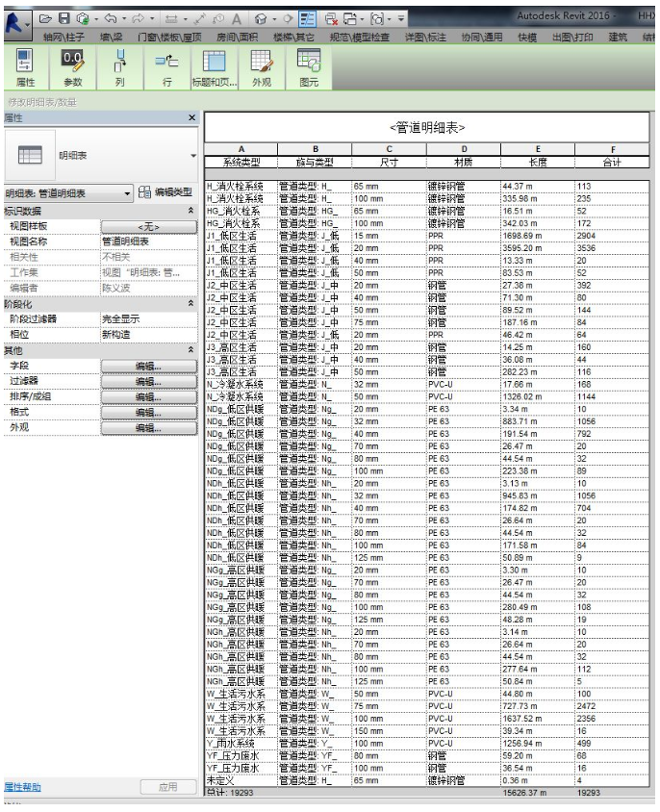Select column header 系统类型
The width and height of the screenshot is (660, 812).
(241, 162)
